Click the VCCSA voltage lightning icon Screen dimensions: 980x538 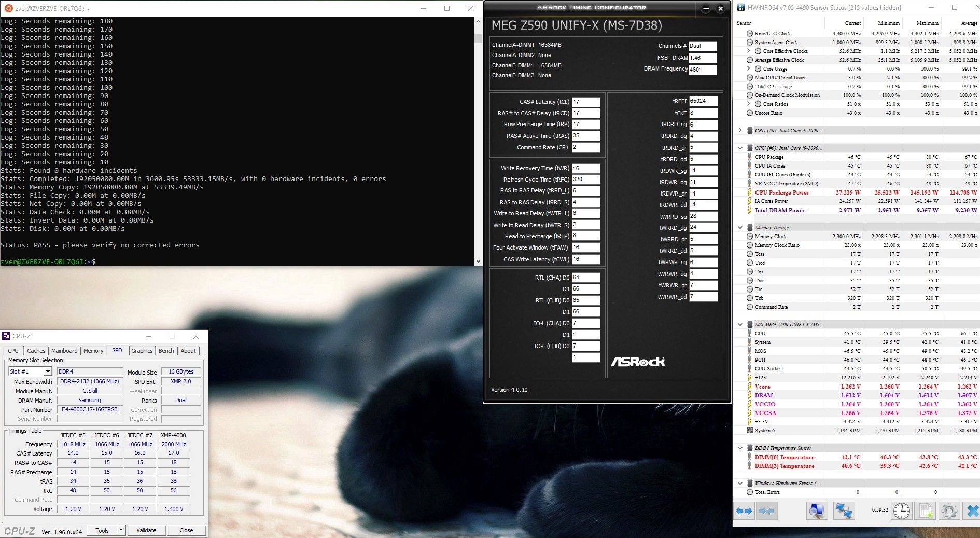pos(750,413)
